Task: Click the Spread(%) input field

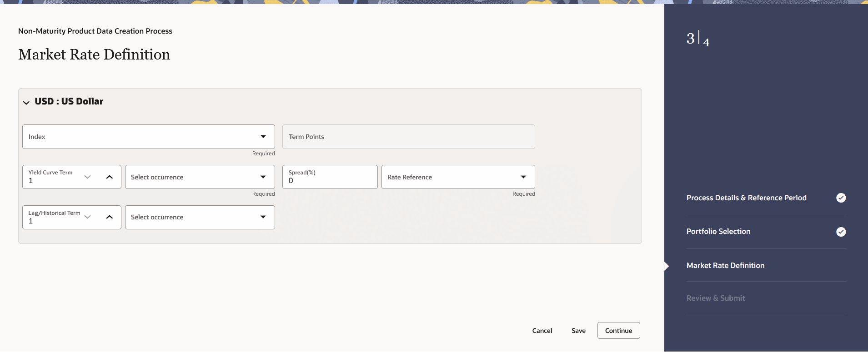Action: tap(330, 177)
